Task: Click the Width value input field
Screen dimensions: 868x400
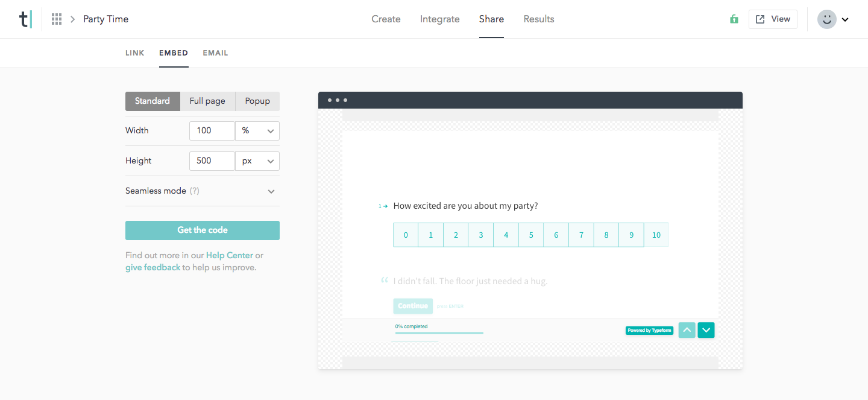Action: pyautogui.click(x=212, y=131)
